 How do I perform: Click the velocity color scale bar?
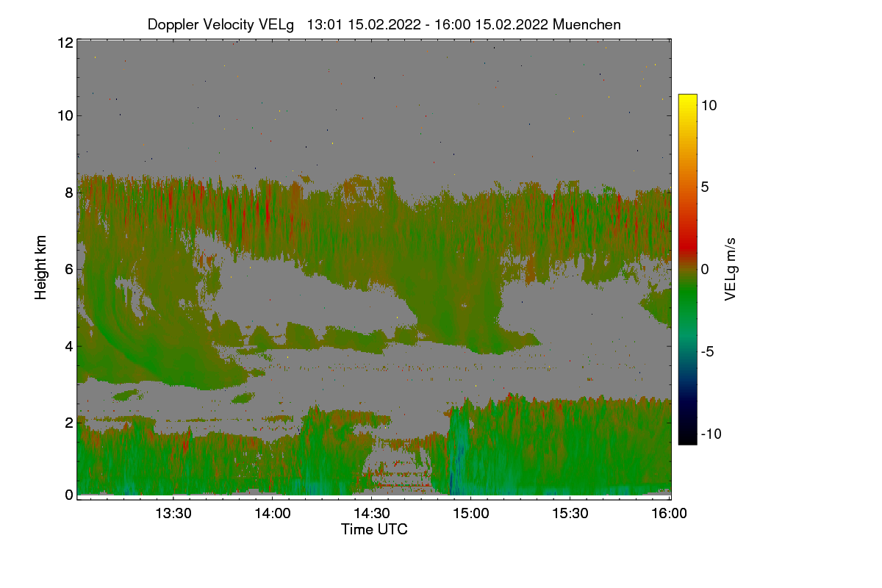point(687,269)
